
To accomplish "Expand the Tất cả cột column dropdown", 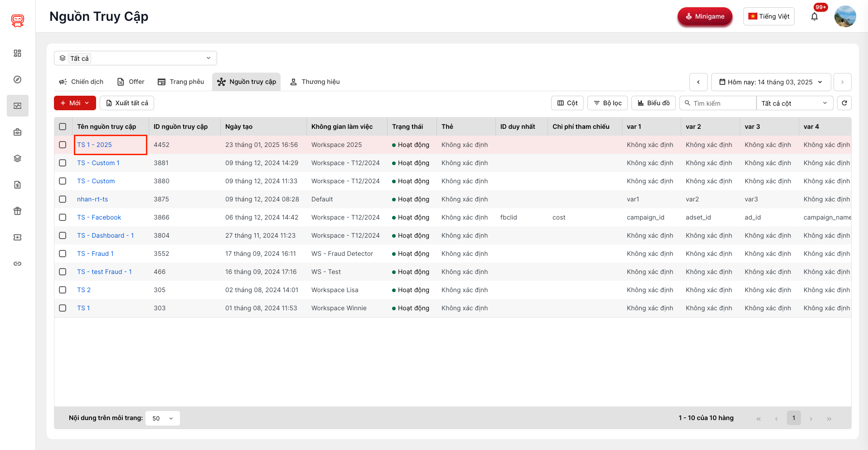I will pos(794,103).
